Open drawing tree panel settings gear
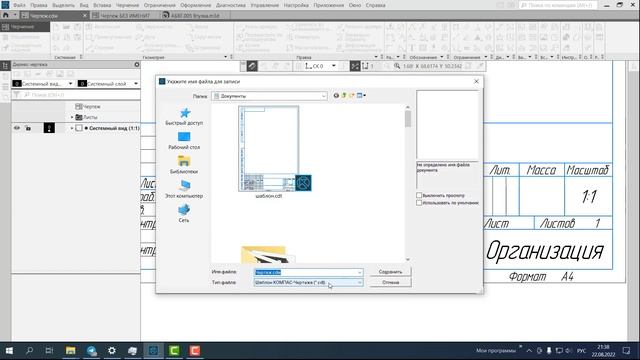Image resolution: width=640 pixels, height=360 pixels. [x=137, y=64]
